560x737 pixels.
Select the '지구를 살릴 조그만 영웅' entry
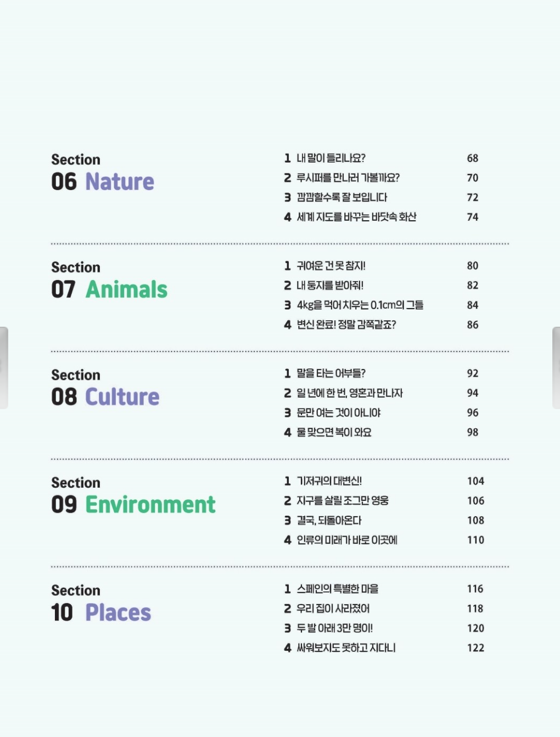(342, 501)
